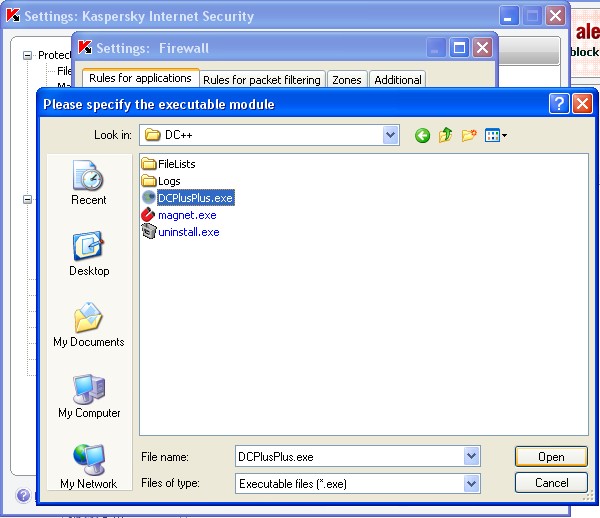The height and width of the screenshot is (518, 600).
Task: Go up one folder level
Action: point(445,135)
